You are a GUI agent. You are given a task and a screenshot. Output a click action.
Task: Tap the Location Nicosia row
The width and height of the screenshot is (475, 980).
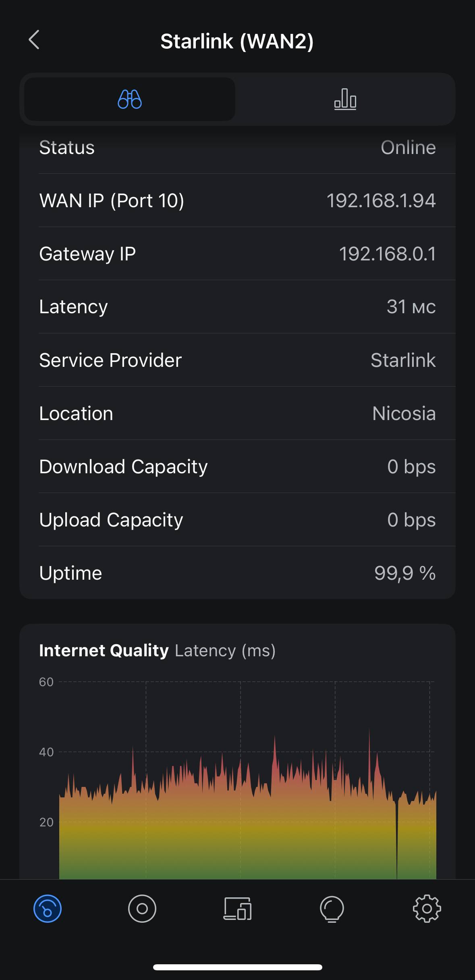pos(237,413)
